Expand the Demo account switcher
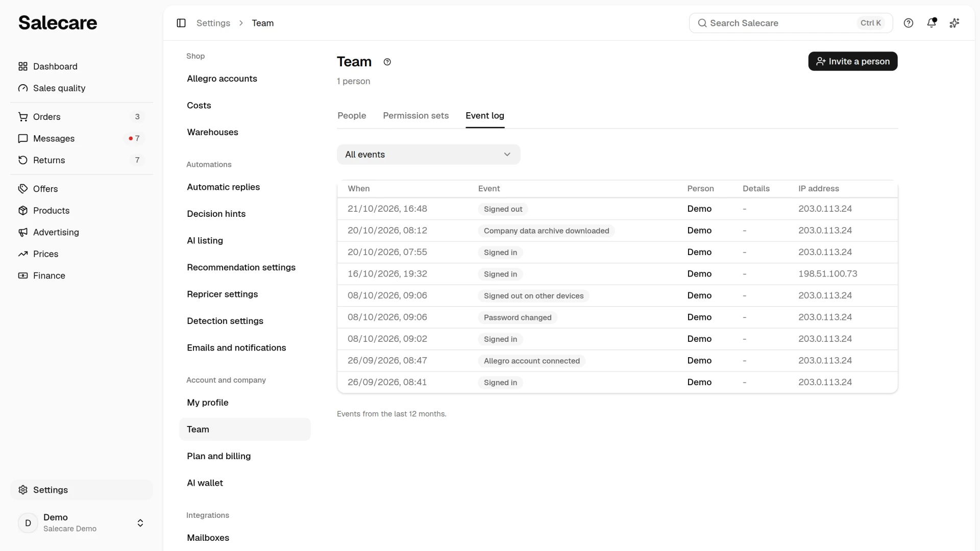The height and width of the screenshot is (551, 980). coord(82,523)
